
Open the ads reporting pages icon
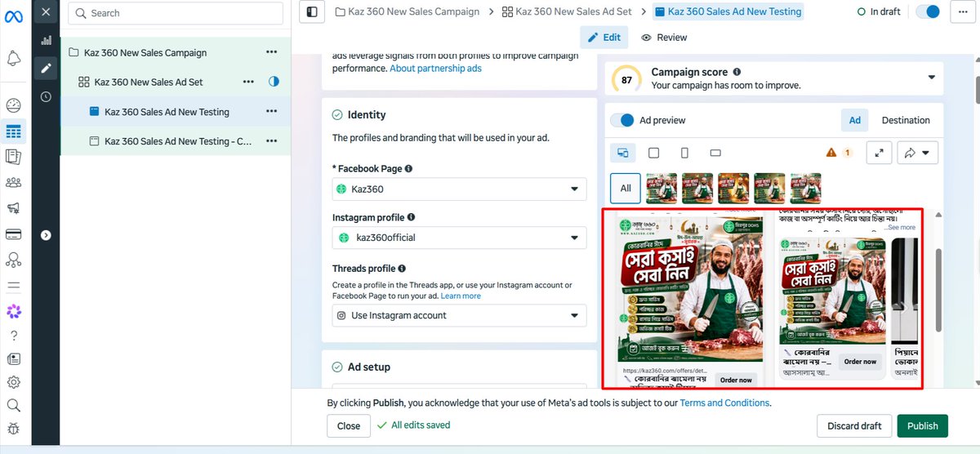click(x=14, y=157)
